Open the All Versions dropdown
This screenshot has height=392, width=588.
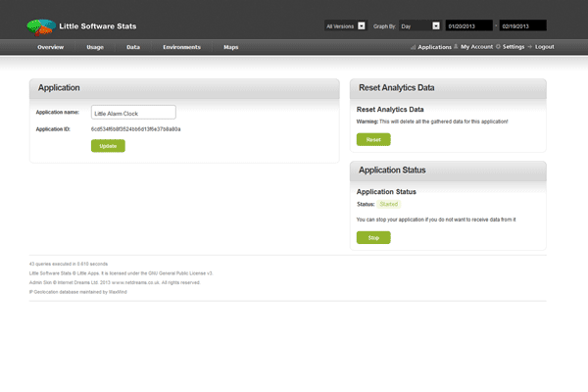click(346, 25)
